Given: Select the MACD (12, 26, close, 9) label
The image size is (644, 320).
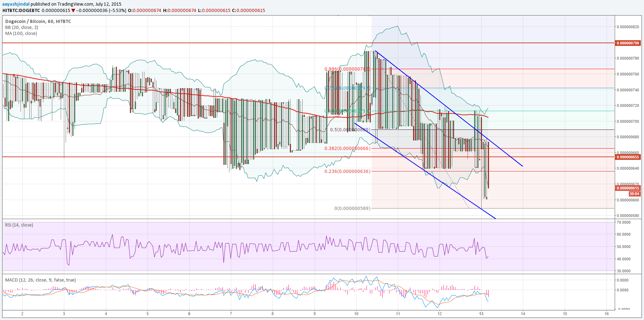Looking at the screenshot, I should (40, 280).
